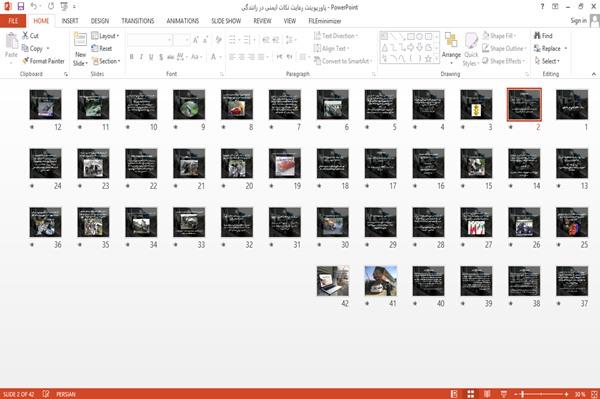
Task: Click Shape Effects button
Action: [x=504, y=61]
